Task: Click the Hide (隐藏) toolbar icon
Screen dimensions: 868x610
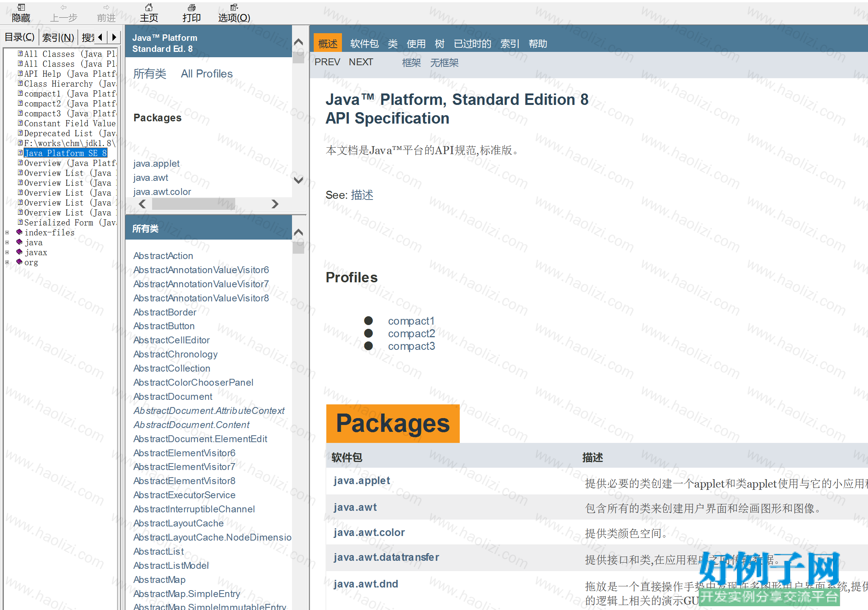Action: [21, 7]
